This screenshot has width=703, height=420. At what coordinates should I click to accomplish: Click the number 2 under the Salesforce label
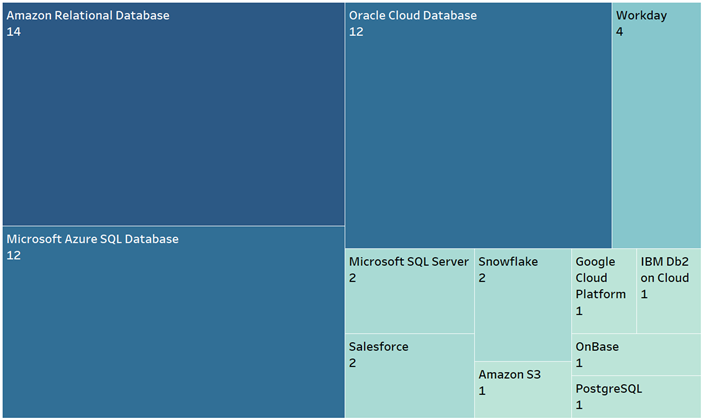pos(352,363)
